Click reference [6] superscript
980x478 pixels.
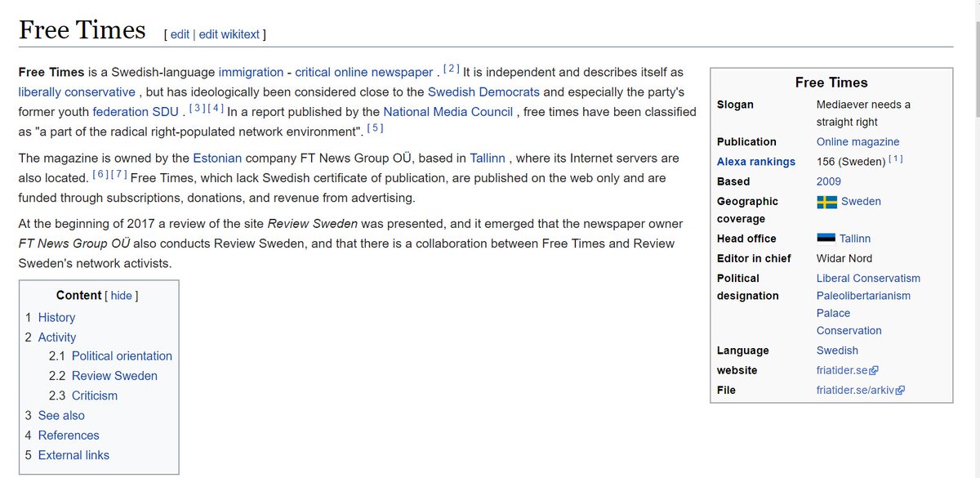coord(100,175)
